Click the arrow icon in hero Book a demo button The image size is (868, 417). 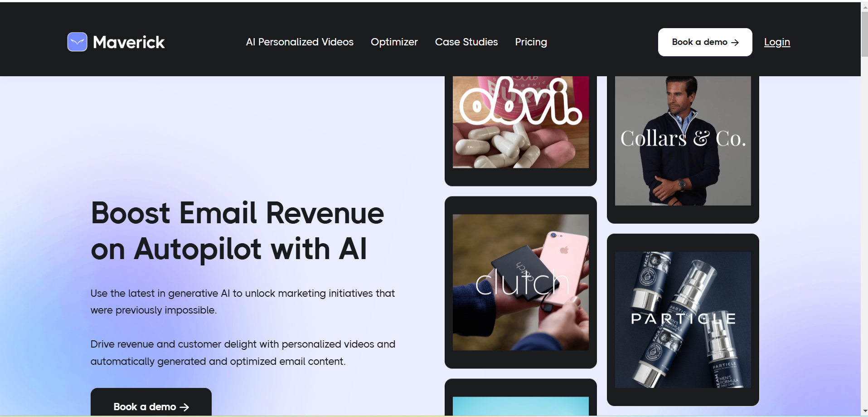point(184,407)
